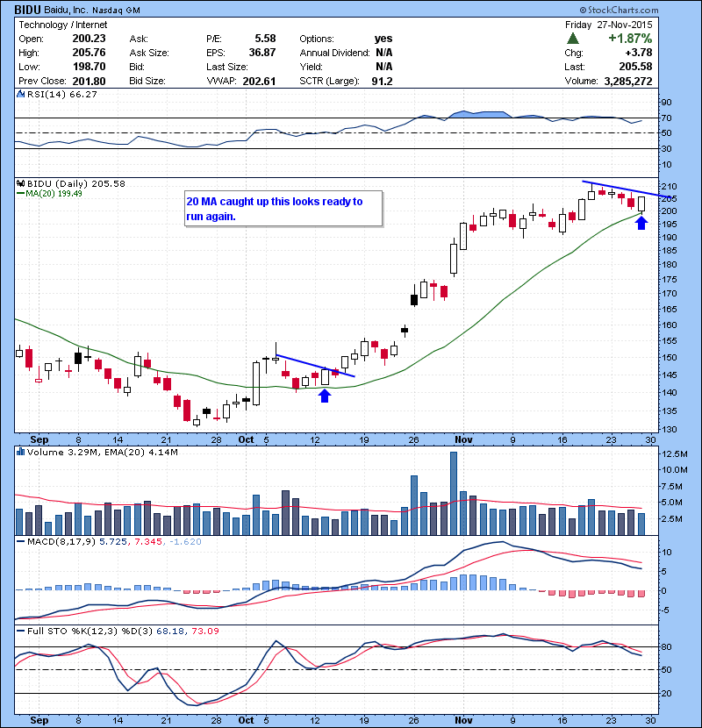Click the 'Yield:' label
The image size is (702, 728).
click(x=312, y=67)
